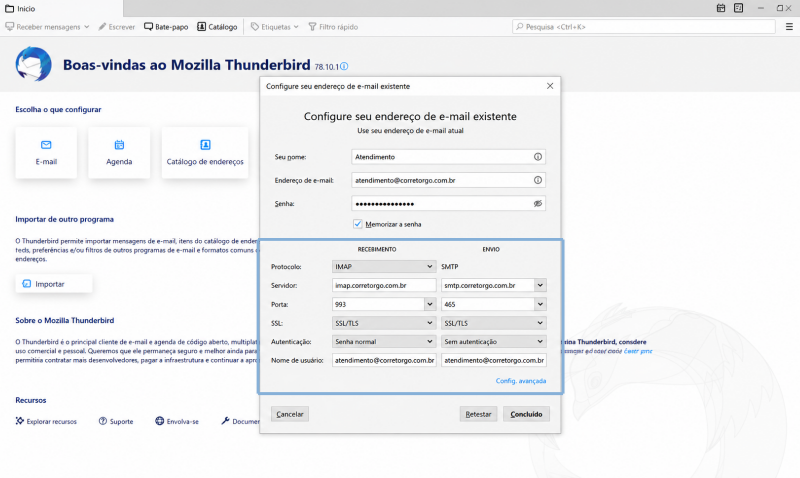Click the info icon beside the e-mail address field
Image resolution: width=800 pixels, height=478 pixels.
coord(538,180)
